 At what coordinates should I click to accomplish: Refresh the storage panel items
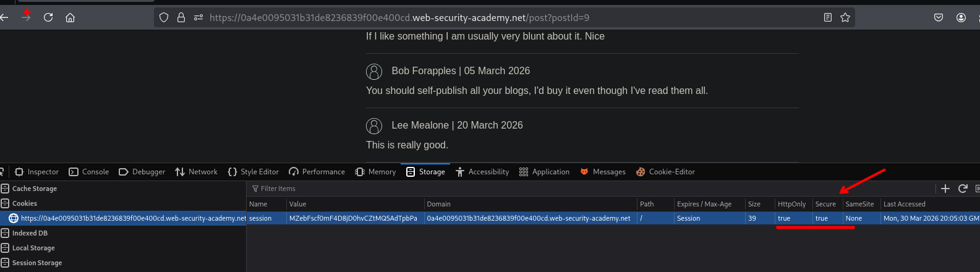click(962, 189)
